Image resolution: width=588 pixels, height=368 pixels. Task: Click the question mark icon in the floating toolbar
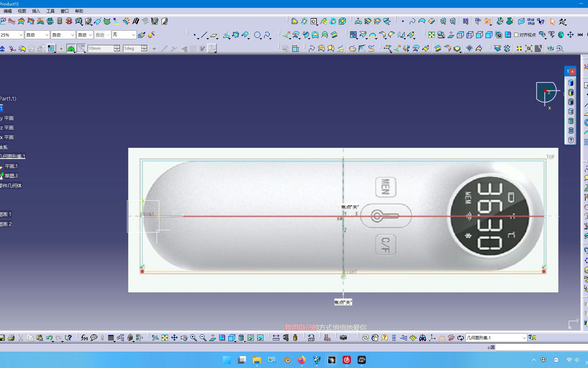click(571, 140)
